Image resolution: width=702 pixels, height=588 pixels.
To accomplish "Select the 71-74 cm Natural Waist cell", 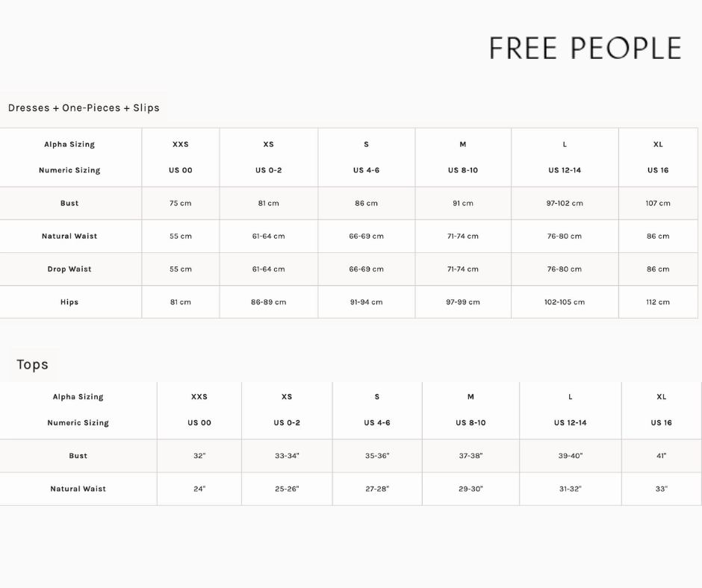I will coord(463,236).
